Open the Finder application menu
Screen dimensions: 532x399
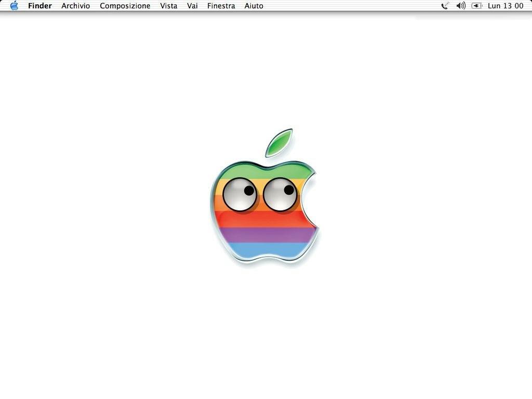click(x=40, y=6)
